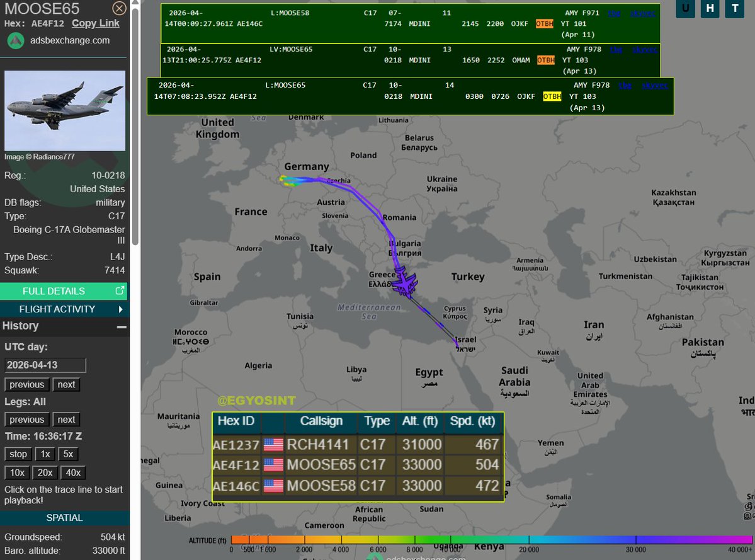Close the MOOSE65 aircraft panel
Image resolution: width=755 pixels, height=560 pixels.
pyautogui.click(x=119, y=8)
